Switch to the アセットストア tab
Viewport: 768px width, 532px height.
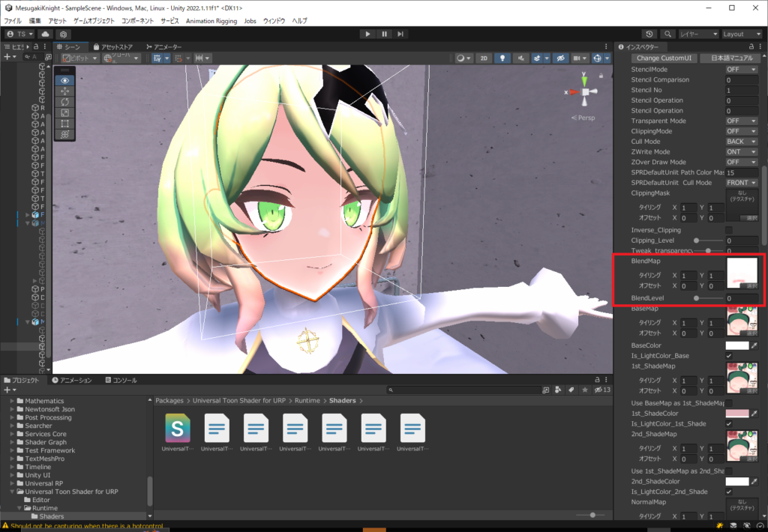115,46
